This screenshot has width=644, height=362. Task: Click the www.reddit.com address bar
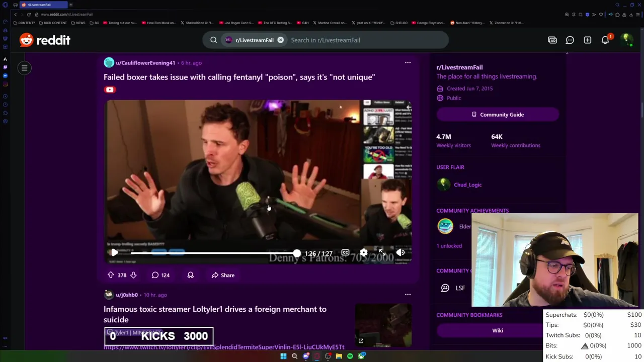(67, 14)
